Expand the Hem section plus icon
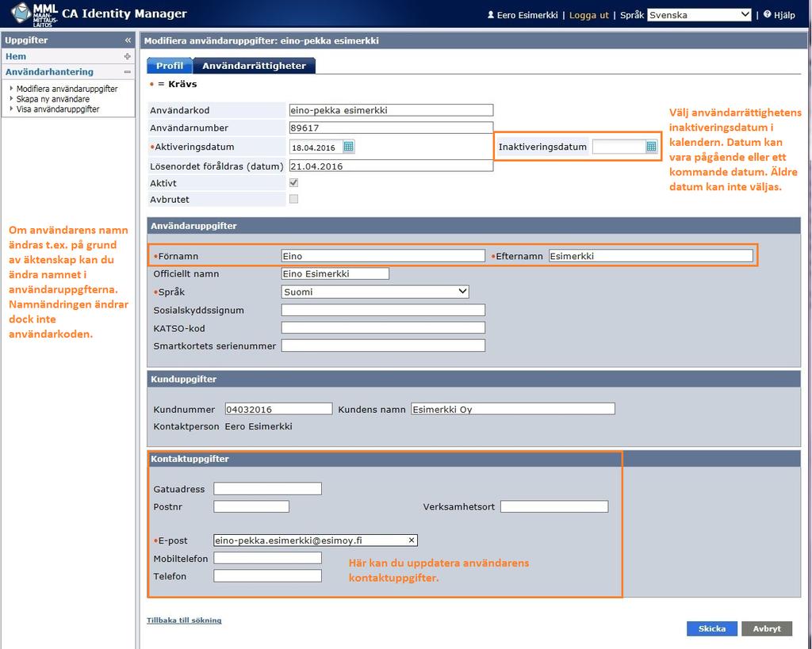Image resolution: width=812 pixels, height=649 pixels. [128, 56]
